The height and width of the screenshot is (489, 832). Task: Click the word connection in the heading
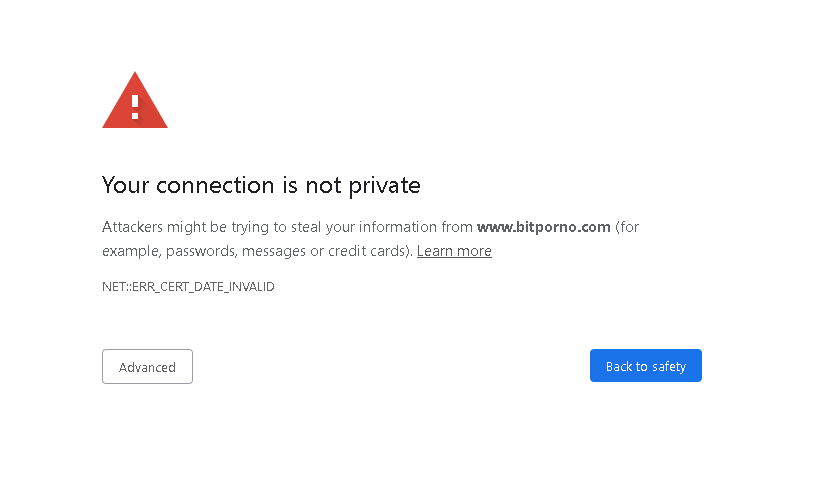tap(215, 186)
